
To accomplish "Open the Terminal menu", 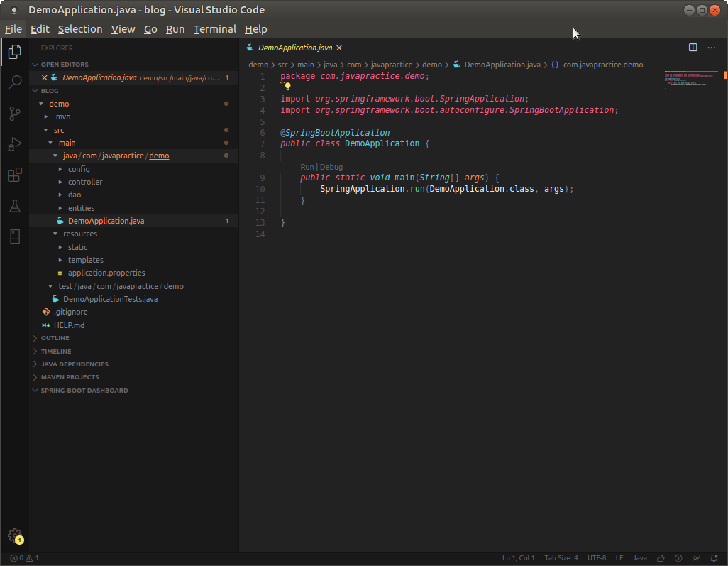I will click(x=214, y=29).
